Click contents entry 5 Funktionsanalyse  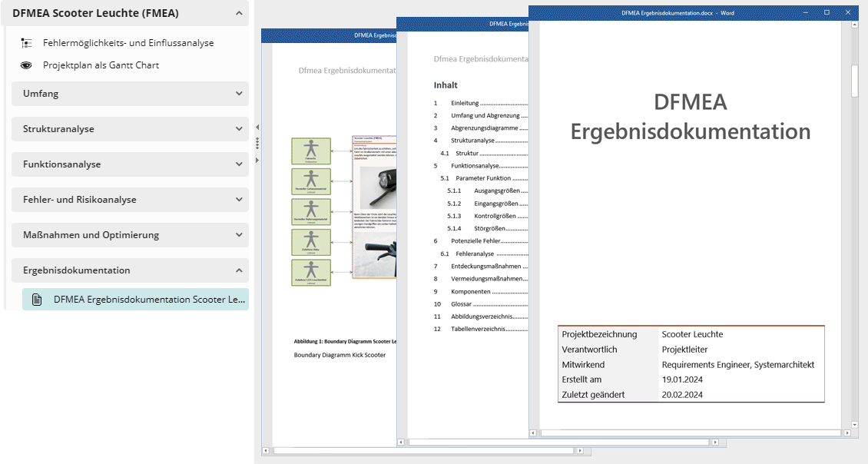click(481, 166)
